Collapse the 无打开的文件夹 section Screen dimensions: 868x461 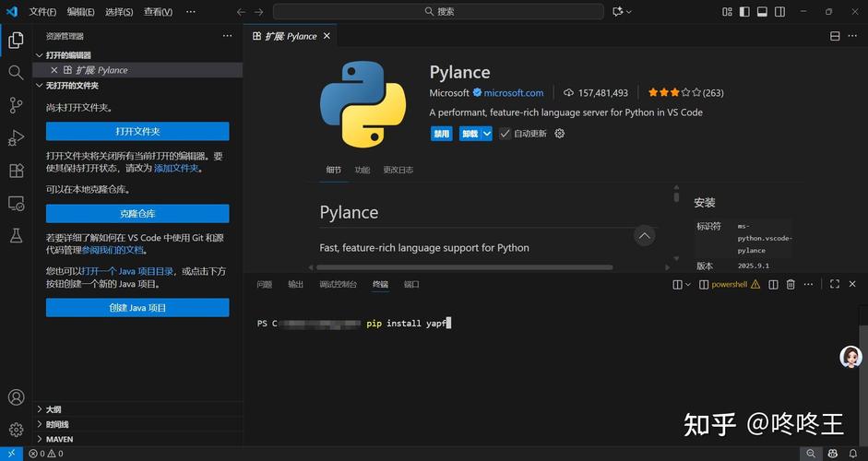click(40, 86)
